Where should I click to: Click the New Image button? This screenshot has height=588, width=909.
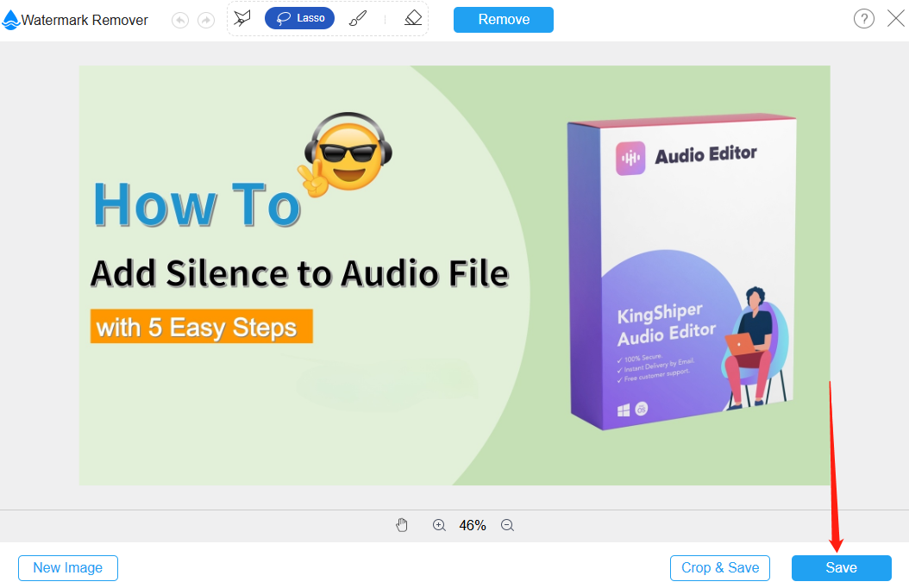tap(68, 567)
